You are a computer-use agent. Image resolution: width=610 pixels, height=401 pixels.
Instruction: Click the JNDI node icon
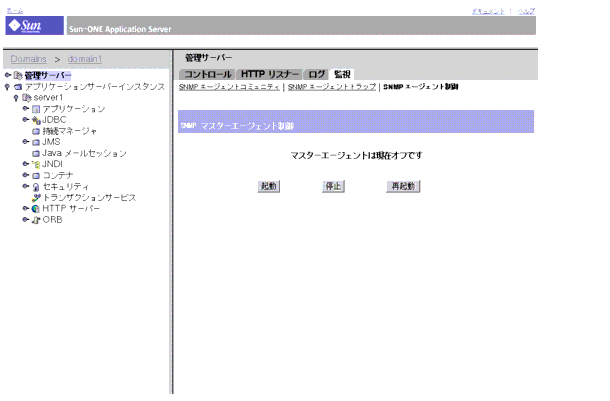tap(36, 165)
